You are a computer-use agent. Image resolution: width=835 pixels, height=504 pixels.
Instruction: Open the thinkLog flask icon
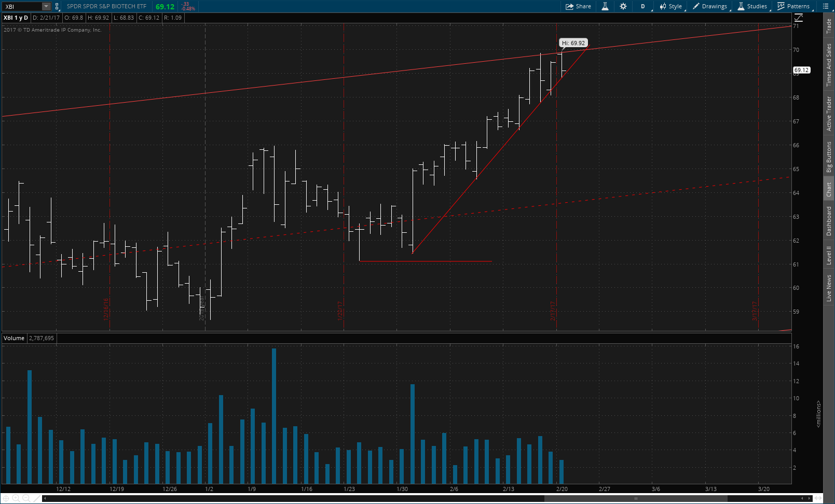point(605,6)
